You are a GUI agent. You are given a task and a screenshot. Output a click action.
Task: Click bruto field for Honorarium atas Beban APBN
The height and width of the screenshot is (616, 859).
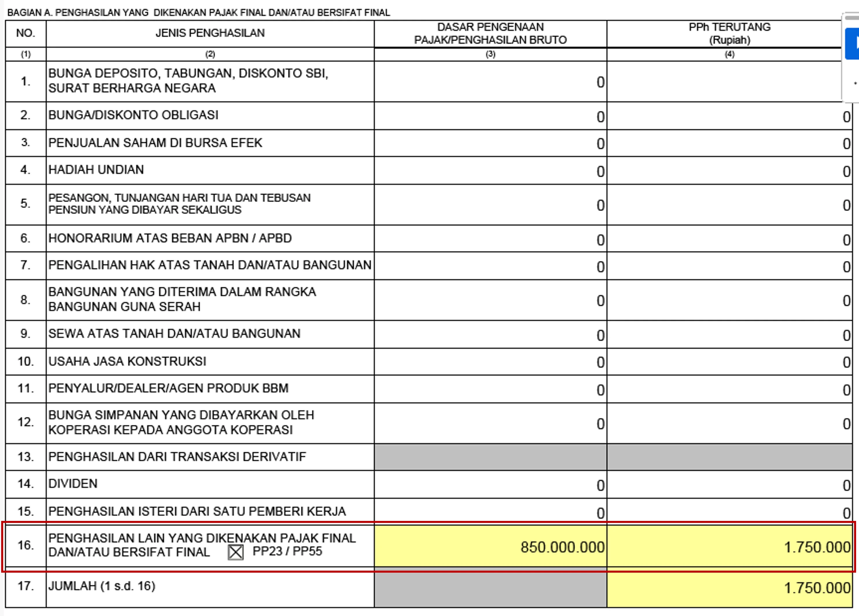(491, 239)
